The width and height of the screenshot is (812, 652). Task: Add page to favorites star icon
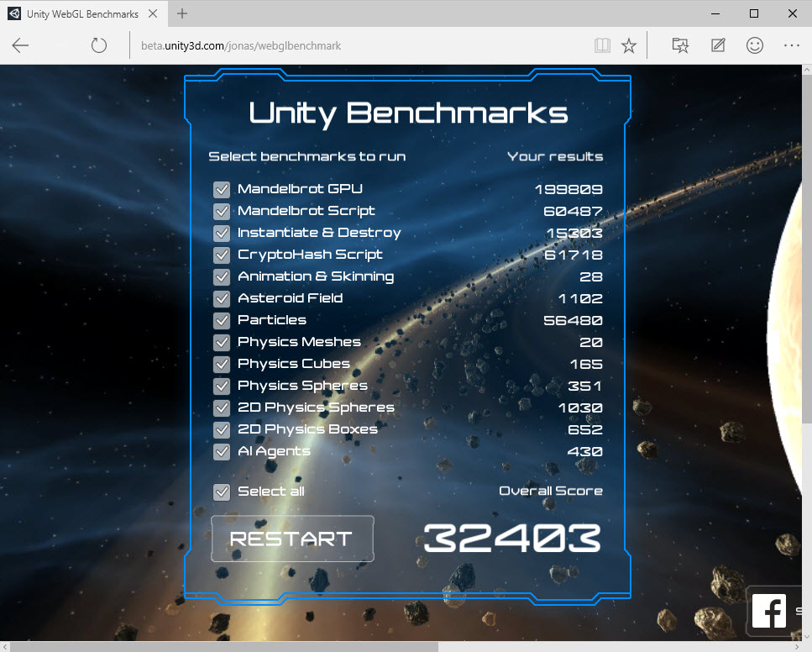point(629,45)
